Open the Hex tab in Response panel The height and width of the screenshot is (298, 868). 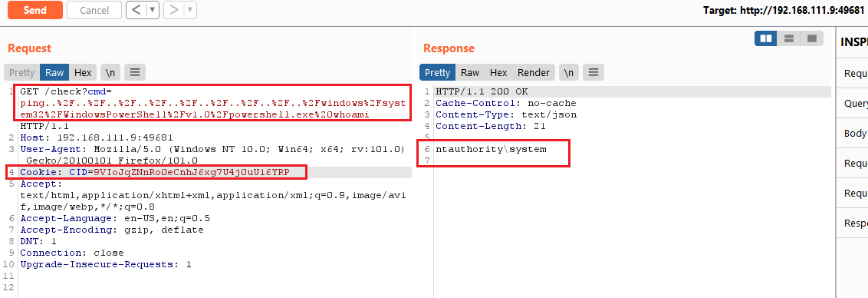pos(498,72)
